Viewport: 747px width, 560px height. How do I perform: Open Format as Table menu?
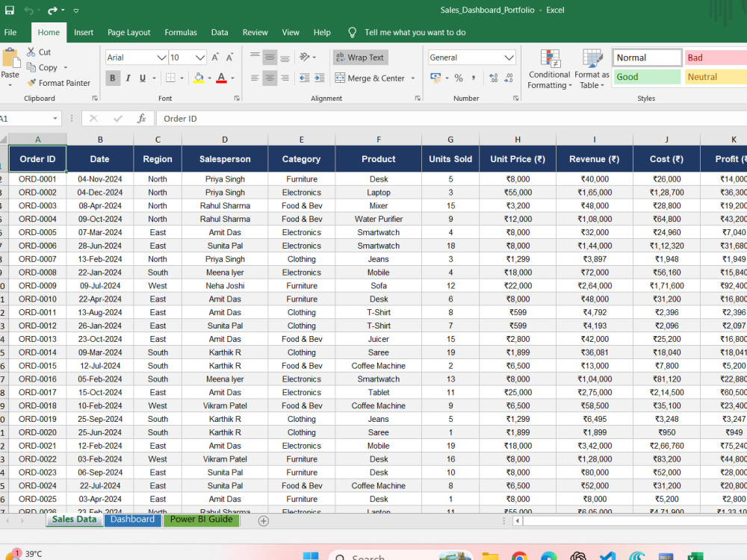(592, 69)
